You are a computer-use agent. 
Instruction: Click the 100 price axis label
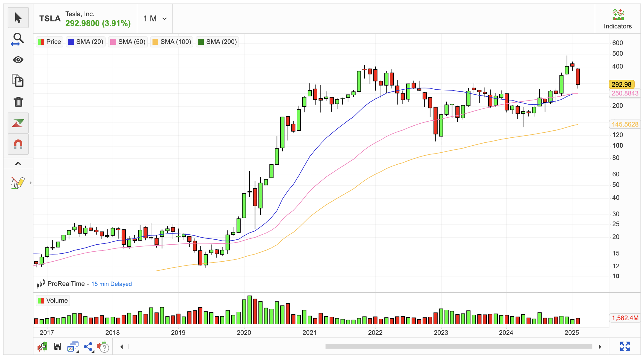tap(618, 146)
